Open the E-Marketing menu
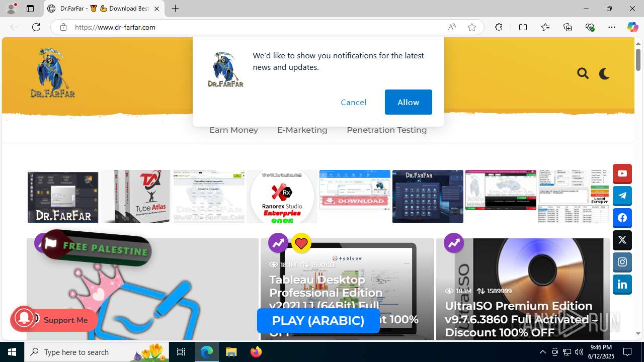 coord(302,130)
